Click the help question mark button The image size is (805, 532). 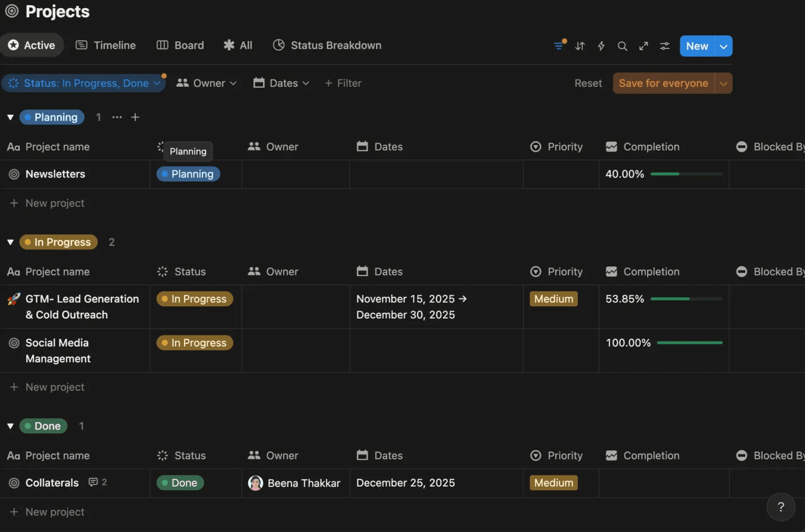pos(780,507)
